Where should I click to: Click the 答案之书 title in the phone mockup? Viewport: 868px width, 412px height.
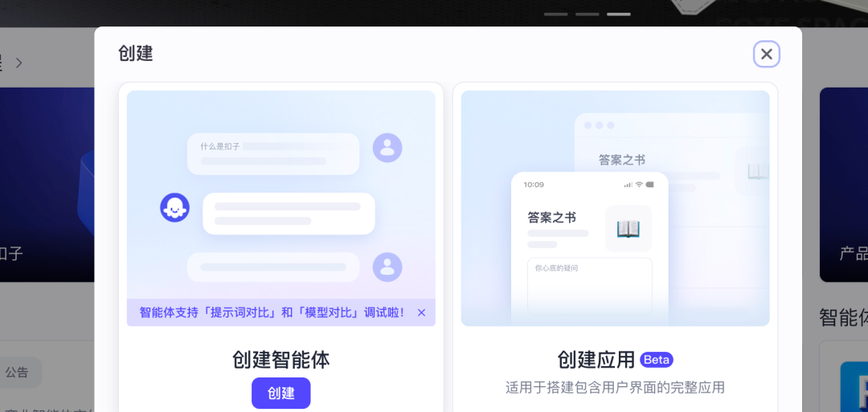tap(551, 217)
